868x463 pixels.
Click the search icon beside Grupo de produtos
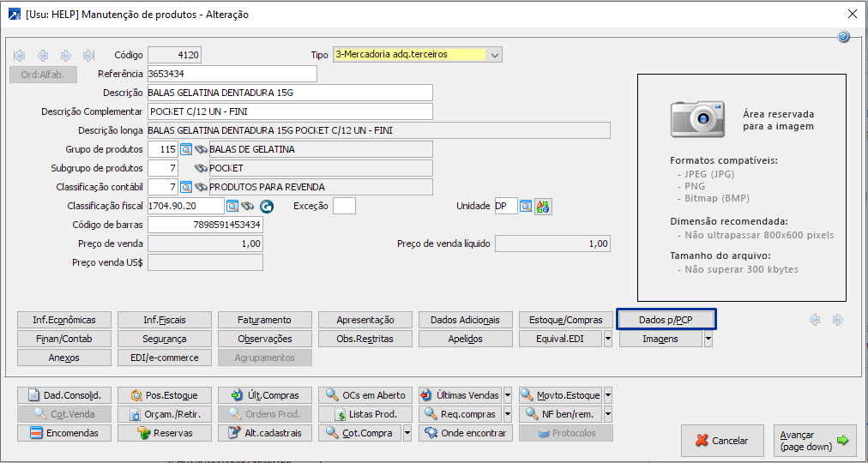(x=186, y=149)
